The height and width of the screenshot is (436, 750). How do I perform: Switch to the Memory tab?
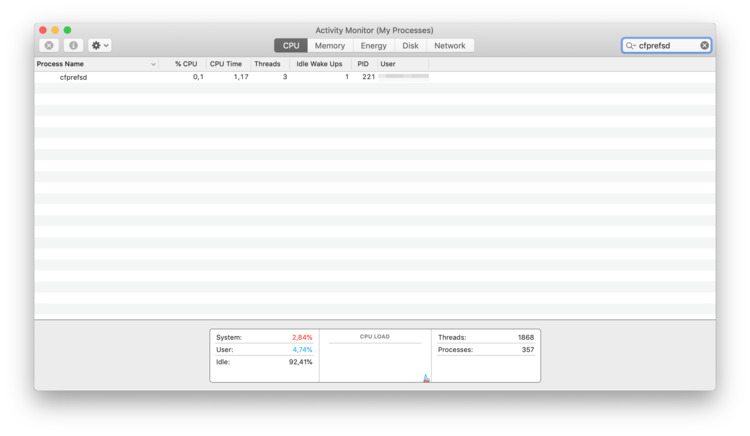point(330,46)
